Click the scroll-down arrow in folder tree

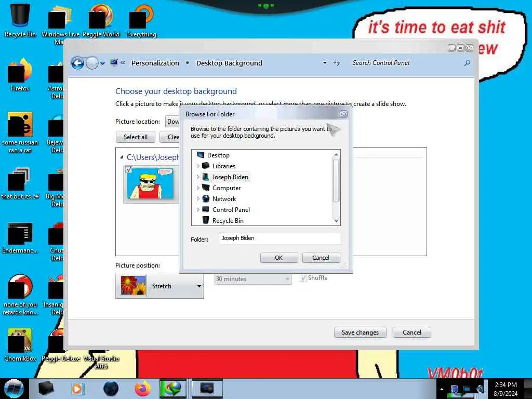coord(336,221)
